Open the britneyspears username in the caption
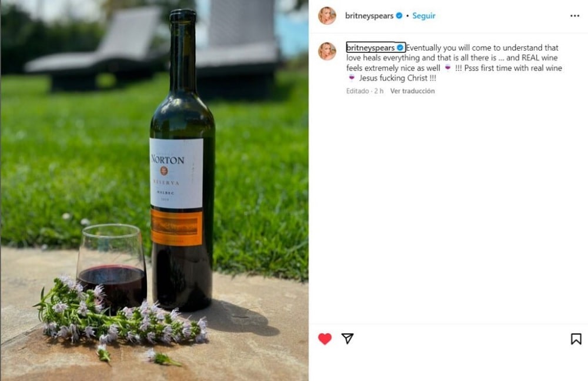This screenshot has width=588, height=381. tap(370, 48)
